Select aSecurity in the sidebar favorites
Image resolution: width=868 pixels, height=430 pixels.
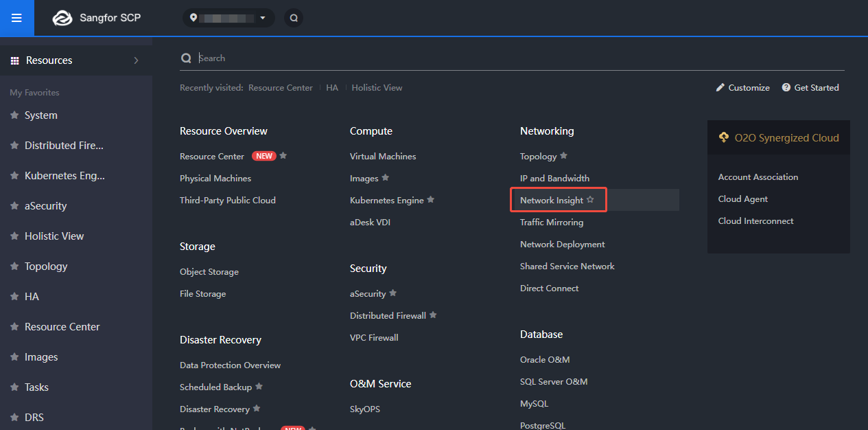(x=45, y=205)
